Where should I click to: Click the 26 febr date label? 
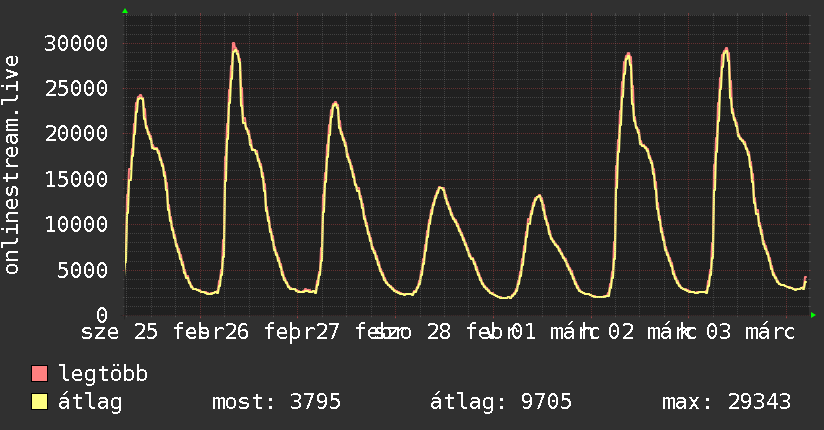pos(269,332)
